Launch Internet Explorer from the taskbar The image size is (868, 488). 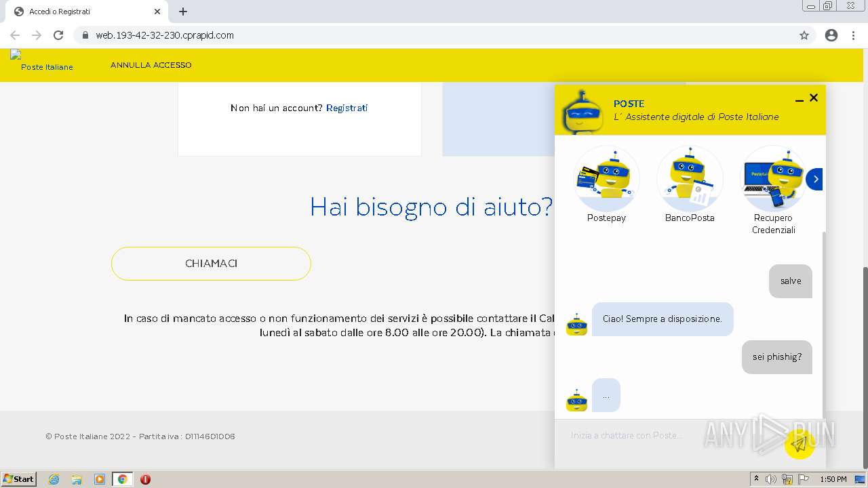pyautogui.click(x=54, y=479)
